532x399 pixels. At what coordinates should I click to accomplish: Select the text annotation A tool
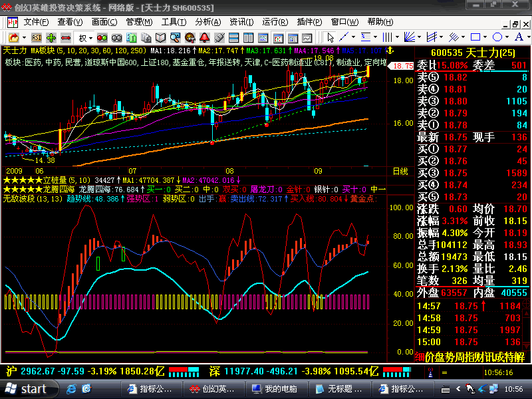(519, 37)
